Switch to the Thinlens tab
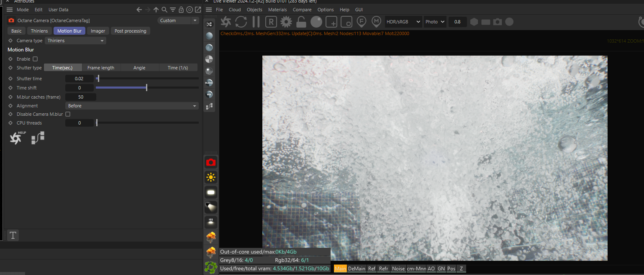 [39, 31]
